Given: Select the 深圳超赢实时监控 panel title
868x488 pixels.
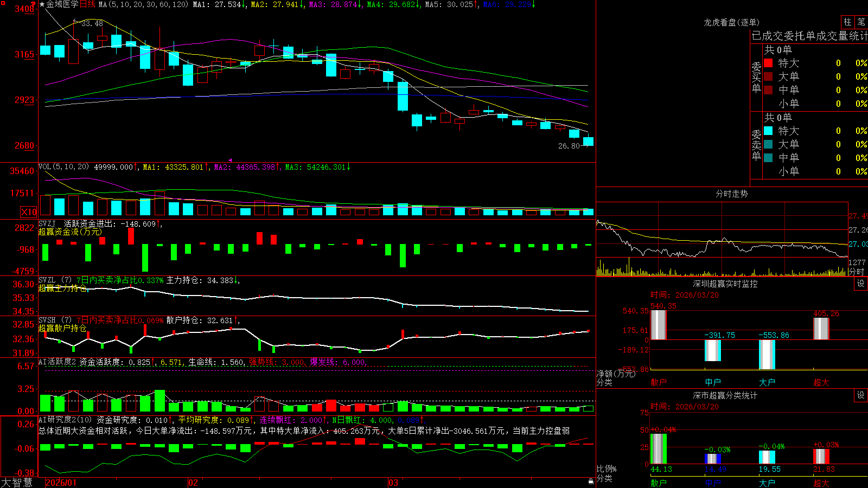Looking at the screenshot, I should coord(725,284).
